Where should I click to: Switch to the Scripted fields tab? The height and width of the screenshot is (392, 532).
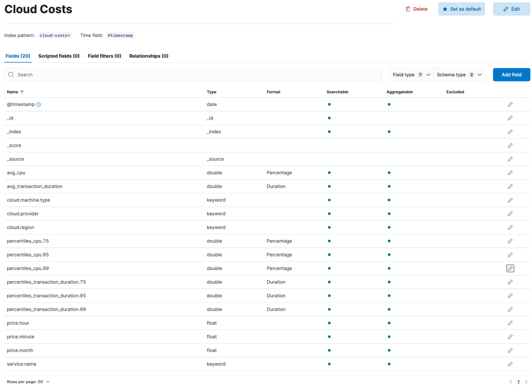(x=58, y=56)
